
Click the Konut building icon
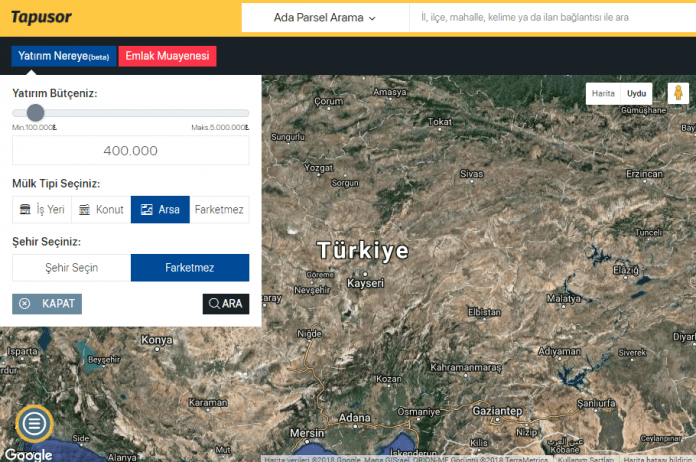(84, 209)
